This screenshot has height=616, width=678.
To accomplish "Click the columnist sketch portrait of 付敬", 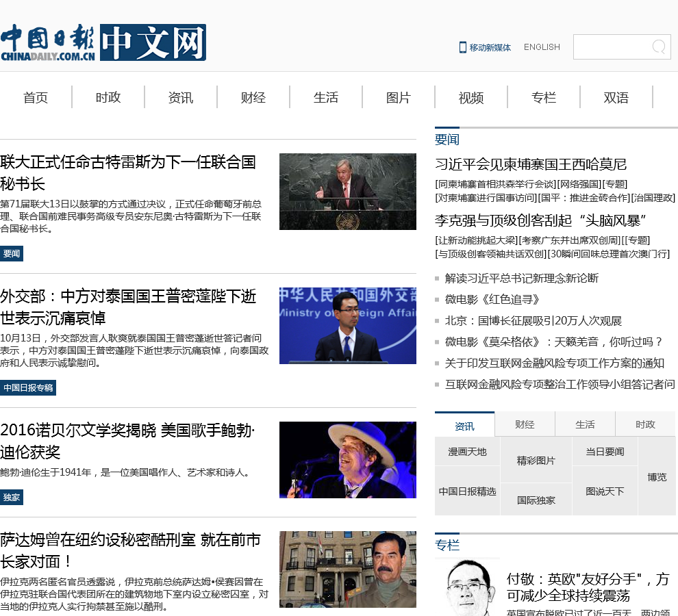I will pos(468,587).
